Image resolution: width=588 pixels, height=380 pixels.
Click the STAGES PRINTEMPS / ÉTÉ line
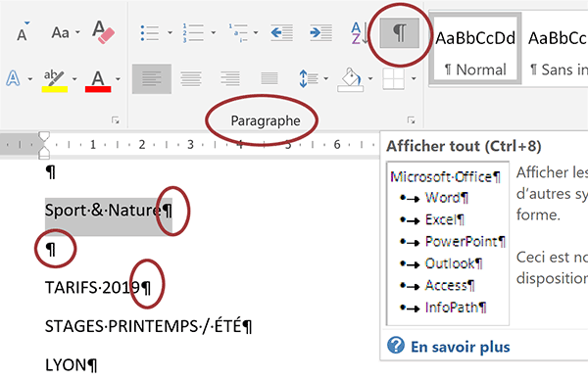coord(149,326)
